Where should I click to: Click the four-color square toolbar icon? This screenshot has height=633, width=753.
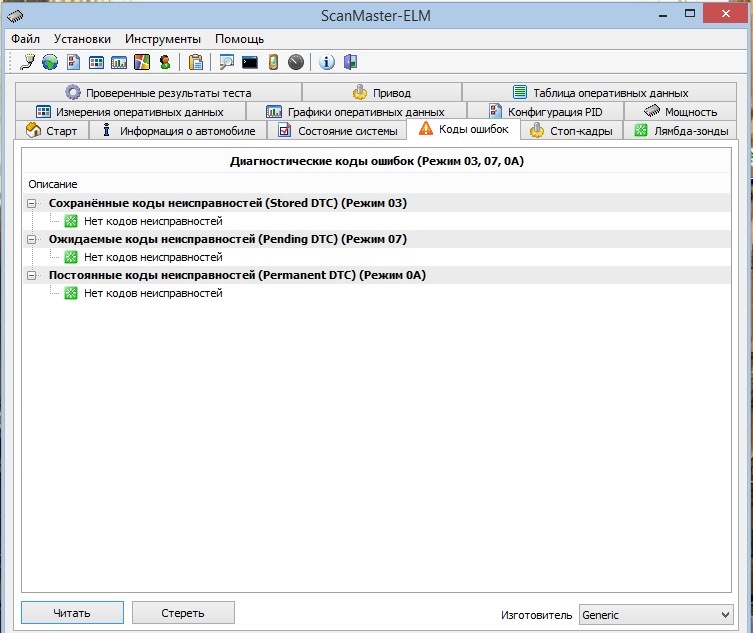pyautogui.click(x=142, y=62)
